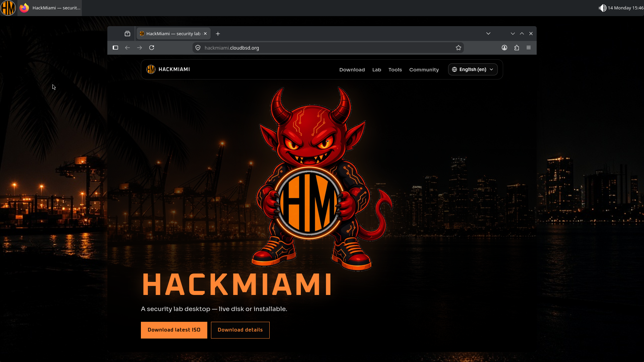Toggle the Firefox sidebar button
Screen dimensions: 644x362
(115, 48)
